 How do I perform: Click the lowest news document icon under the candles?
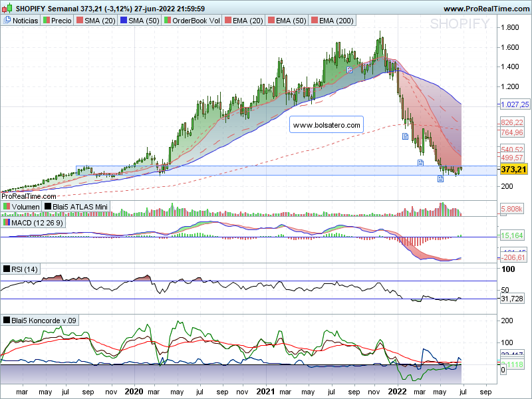click(x=440, y=179)
